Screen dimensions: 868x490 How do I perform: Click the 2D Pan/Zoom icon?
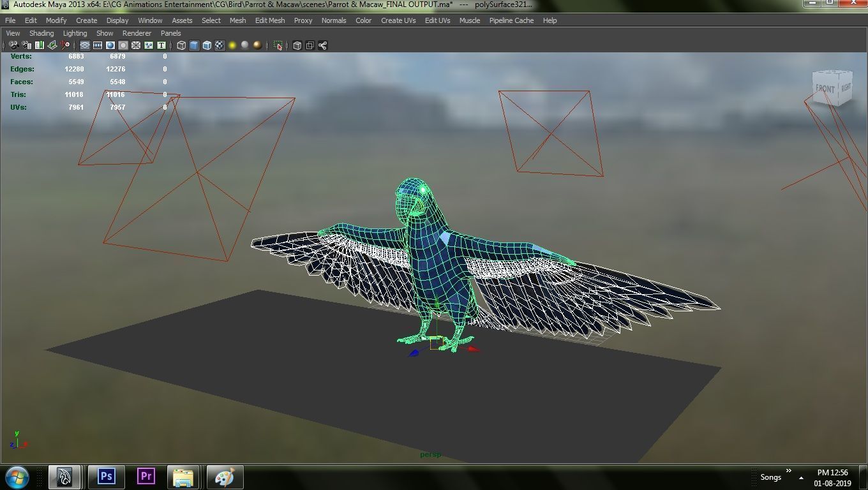coord(65,45)
